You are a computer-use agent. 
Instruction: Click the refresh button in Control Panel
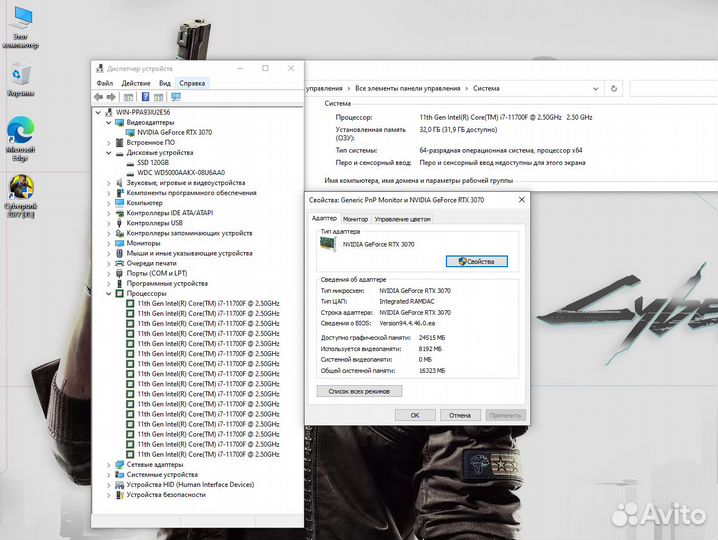click(x=614, y=89)
